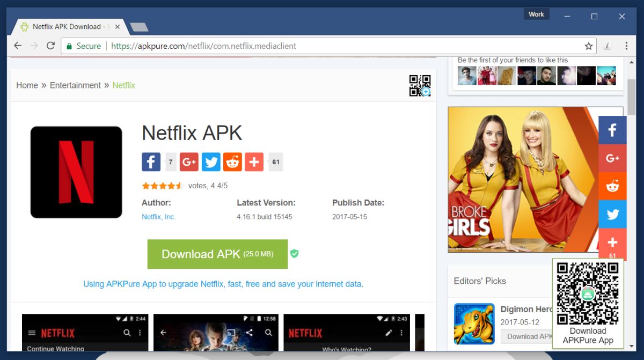This screenshot has width=644, height=360.
Task: Click the browser forward arrow
Action: point(34,46)
